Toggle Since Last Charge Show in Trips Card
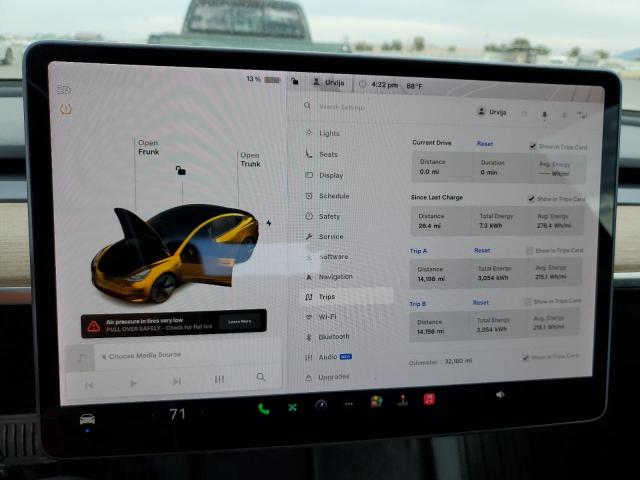640x480 pixels. [531, 198]
